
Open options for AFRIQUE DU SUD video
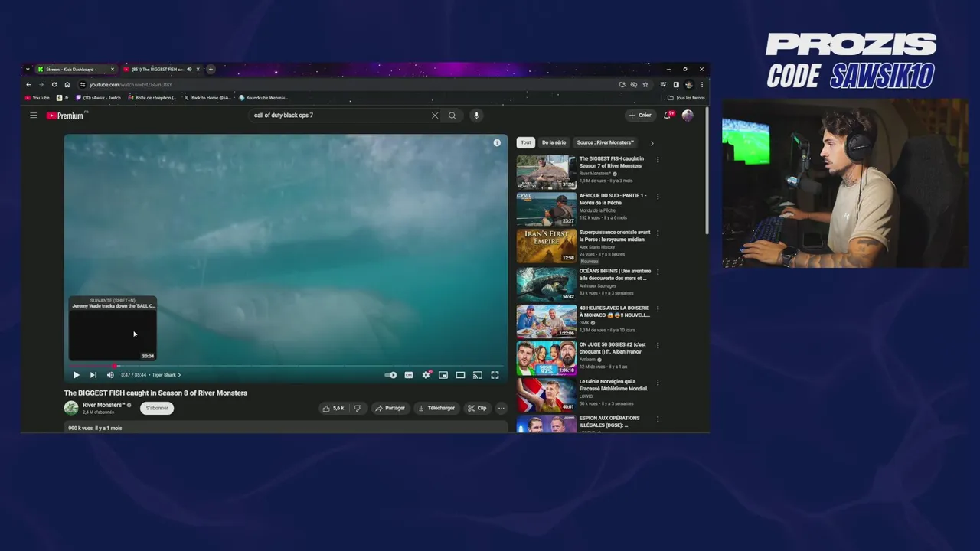click(658, 197)
